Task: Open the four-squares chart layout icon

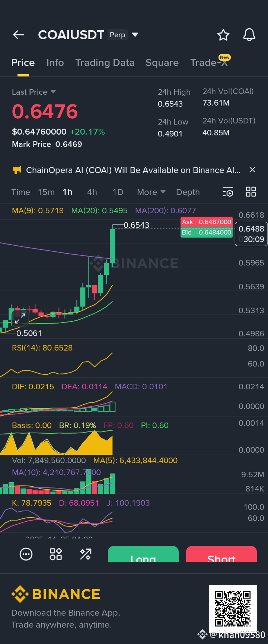Action: coord(251,192)
